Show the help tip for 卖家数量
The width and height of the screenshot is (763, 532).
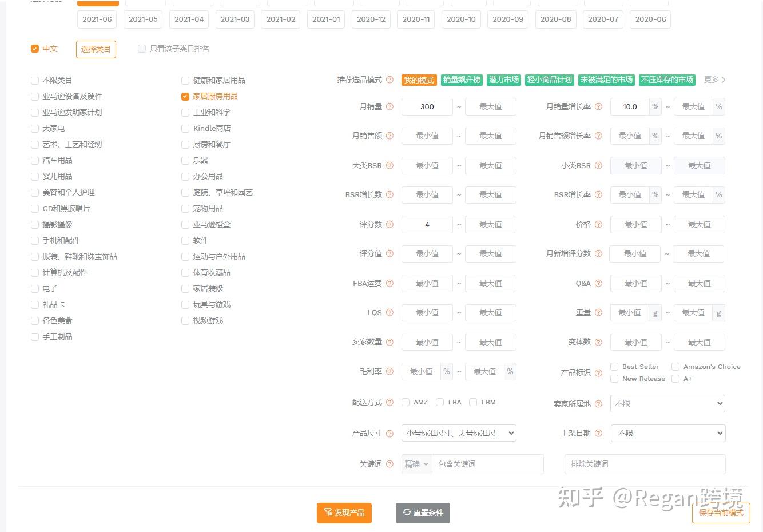coord(390,342)
